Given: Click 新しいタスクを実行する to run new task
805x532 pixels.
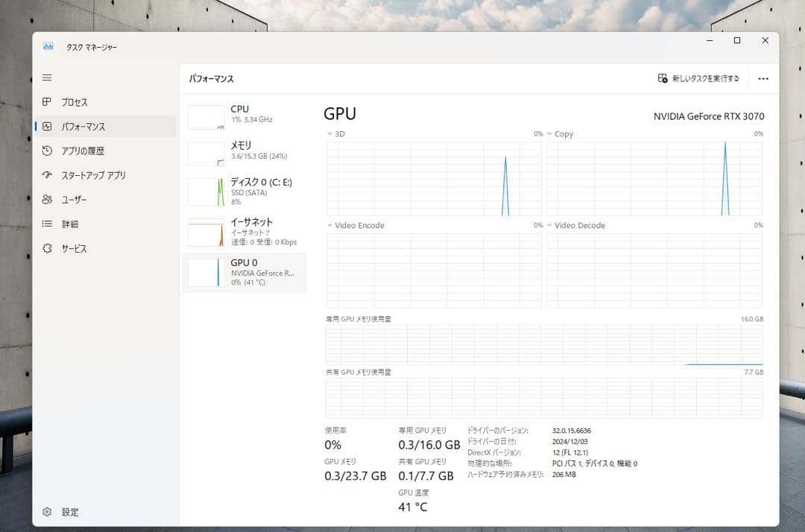Looking at the screenshot, I should point(700,78).
